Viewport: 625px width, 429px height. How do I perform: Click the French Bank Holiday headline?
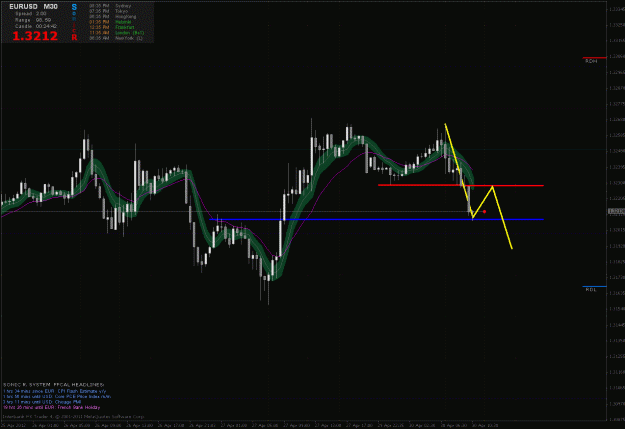(x=51, y=407)
